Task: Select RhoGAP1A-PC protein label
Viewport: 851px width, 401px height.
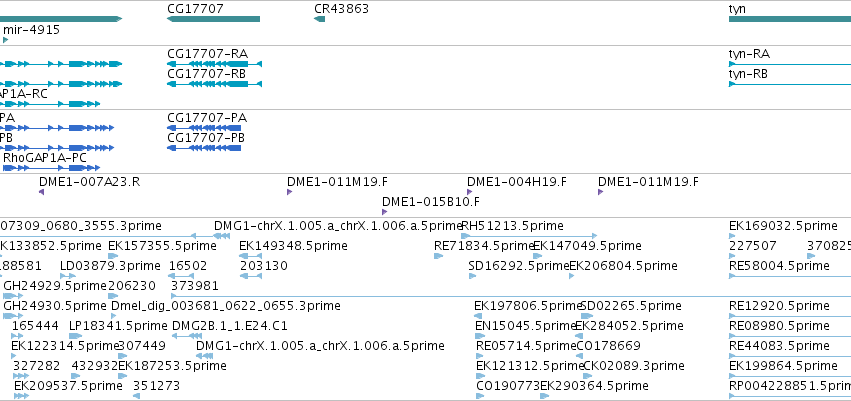Action: 45,158
